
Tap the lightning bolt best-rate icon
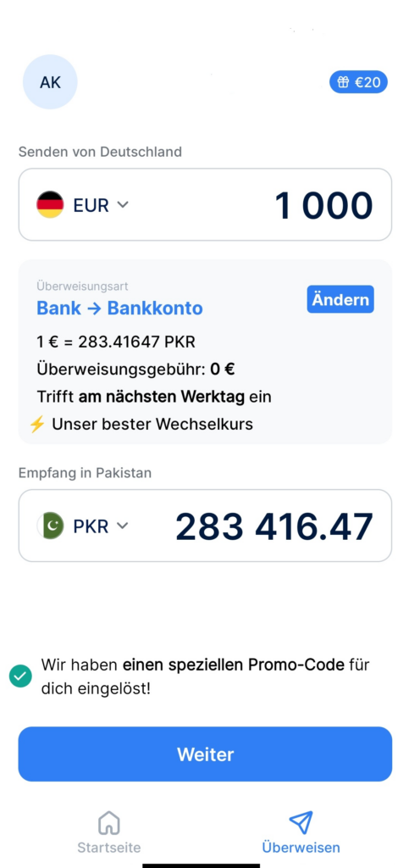(37, 425)
